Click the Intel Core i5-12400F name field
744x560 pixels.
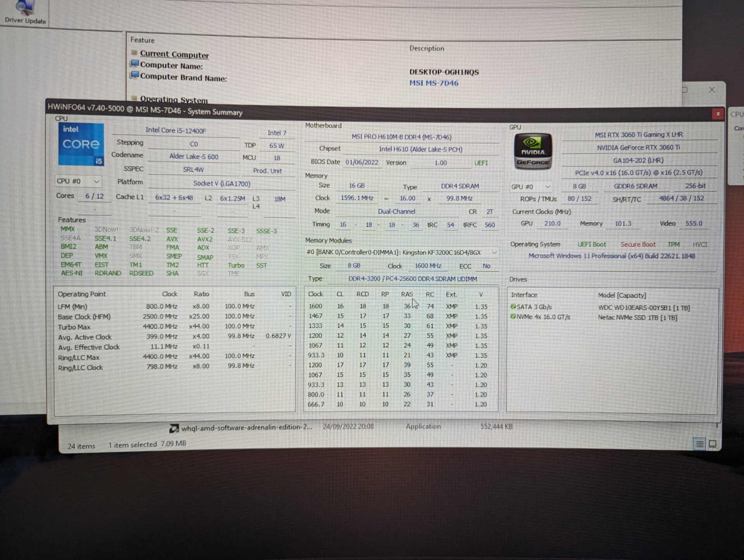pos(176,131)
